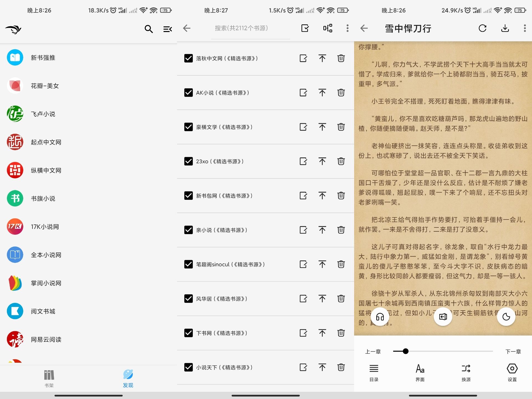Edit the 笔趣阁sinocul source
This screenshot has width=532, height=399.
[x=303, y=264]
